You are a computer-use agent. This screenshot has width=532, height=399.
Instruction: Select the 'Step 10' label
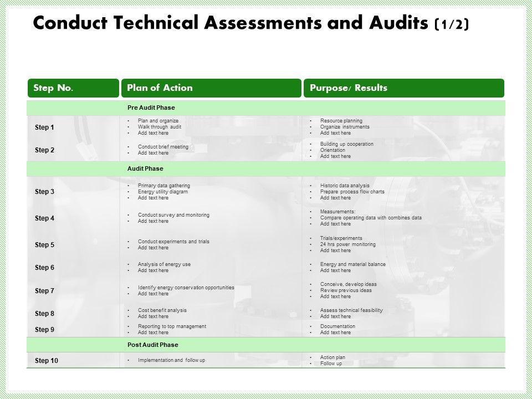47,361
